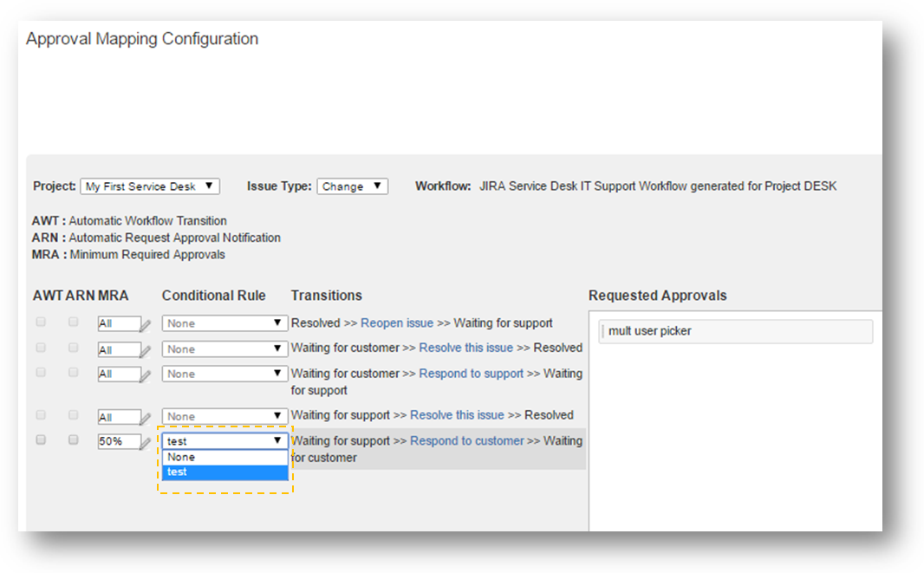This screenshot has height=573, width=924.
Task: Toggle ARN checkbox for Respond to customer row
Action: click(x=74, y=440)
